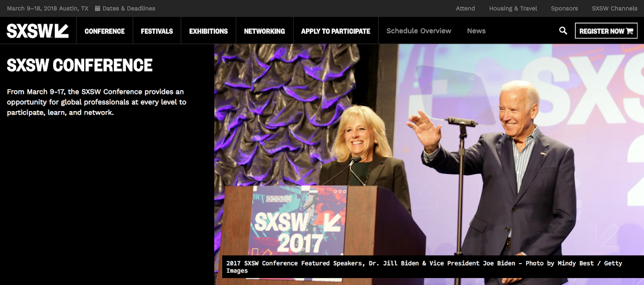Open the Festivals menu
This screenshot has height=285, width=644.
(157, 31)
